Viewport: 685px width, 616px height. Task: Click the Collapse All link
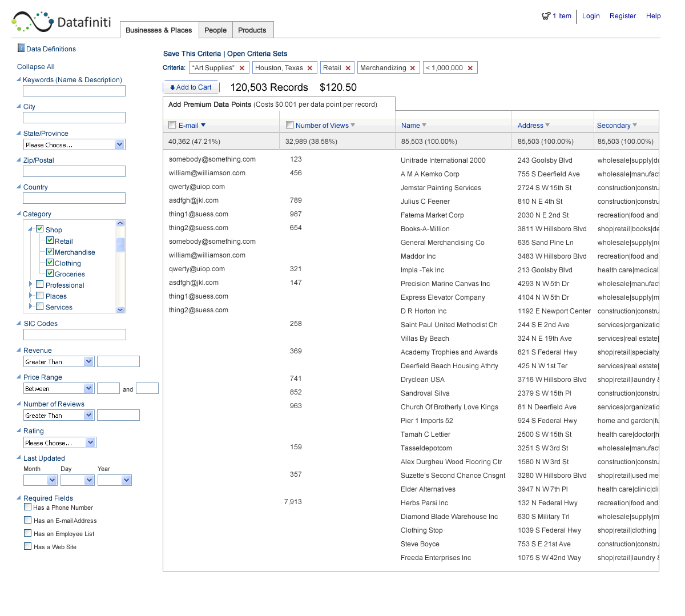(36, 67)
